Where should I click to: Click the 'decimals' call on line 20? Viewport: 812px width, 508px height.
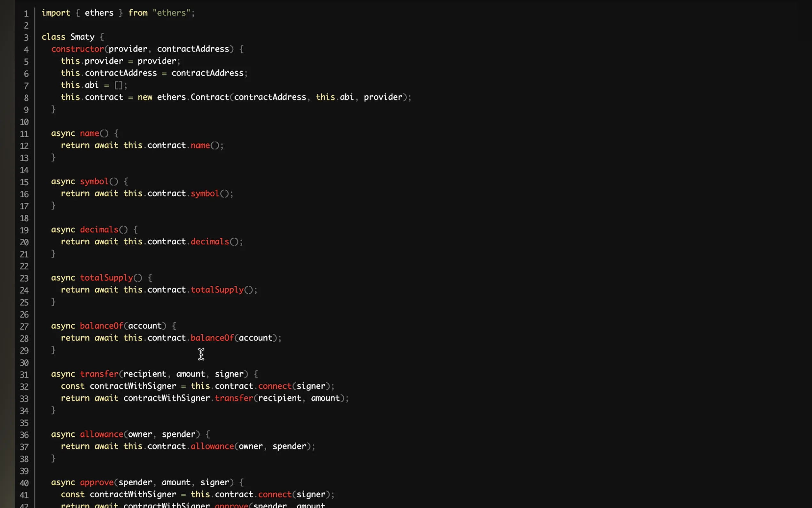coord(210,242)
